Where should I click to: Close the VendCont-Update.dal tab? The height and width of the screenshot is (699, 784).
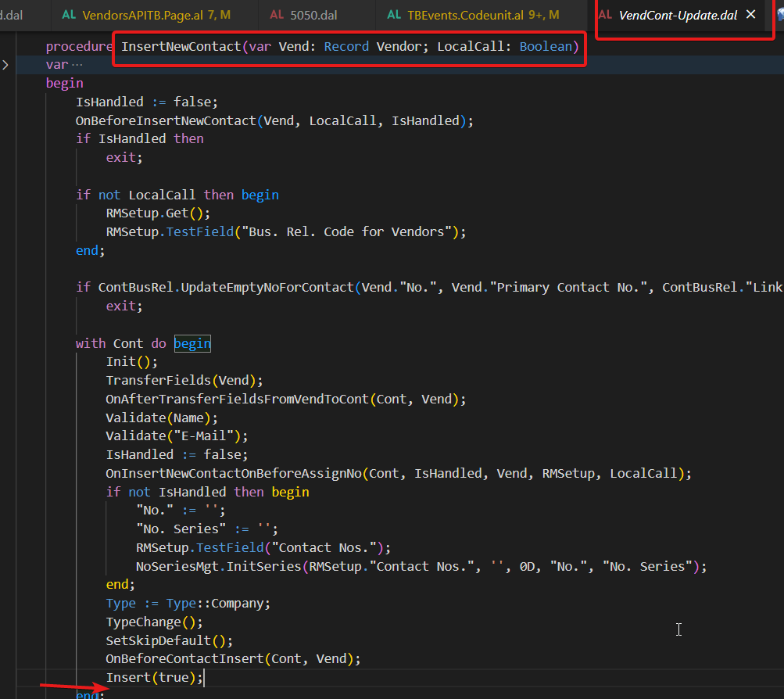coord(750,13)
